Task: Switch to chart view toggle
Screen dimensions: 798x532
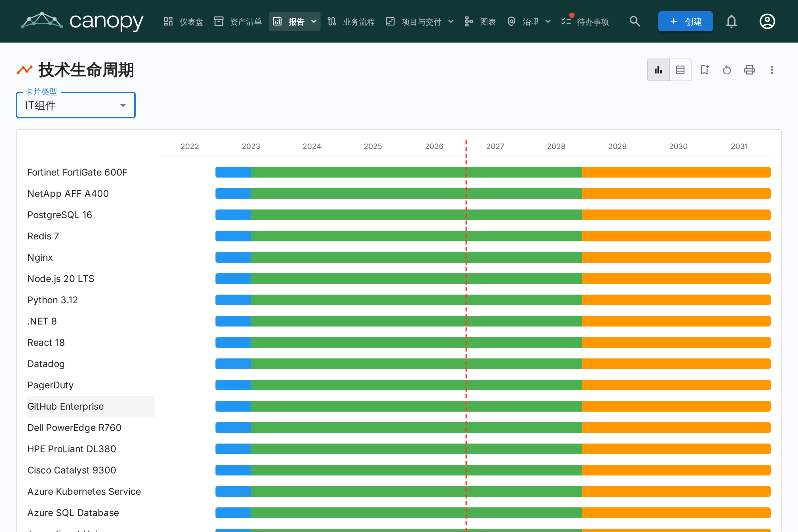Action: [x=658, y=70]
